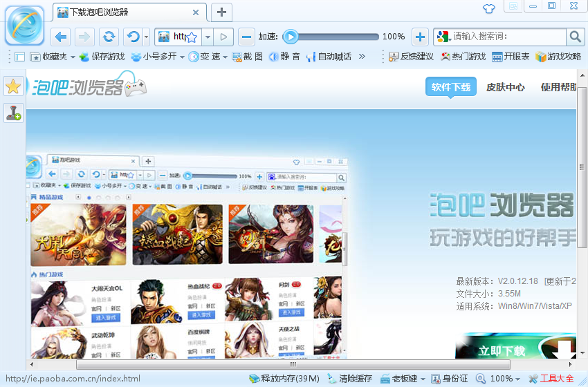Click the go arrow next to address bar
This screenshot has height=387, width=588.
point(223,37)
